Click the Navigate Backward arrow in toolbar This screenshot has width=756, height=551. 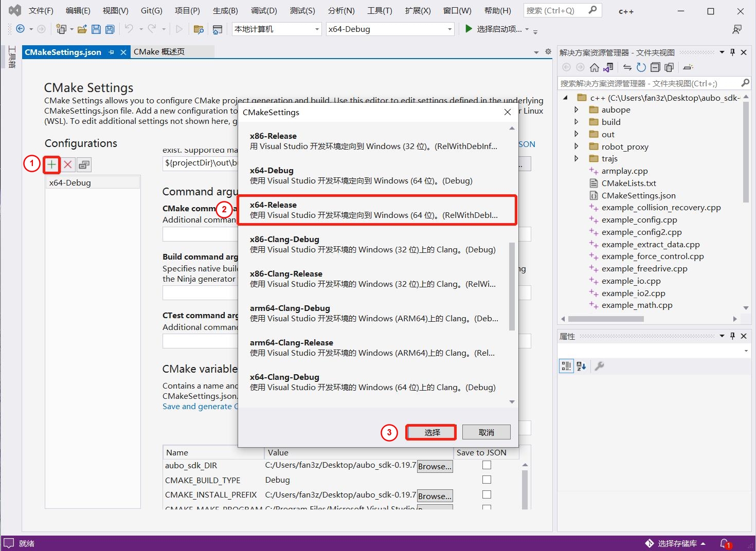tap(20, 29)
